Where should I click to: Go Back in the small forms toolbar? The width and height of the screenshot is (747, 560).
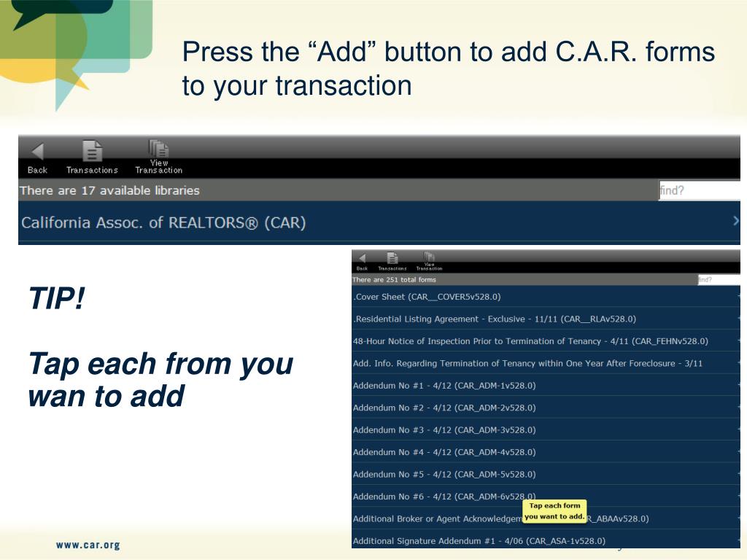(362, 262)
